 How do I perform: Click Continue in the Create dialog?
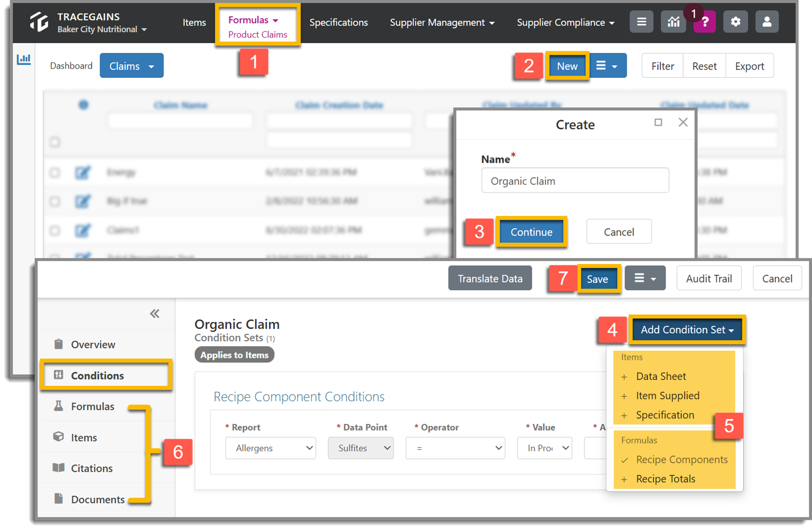531,232
